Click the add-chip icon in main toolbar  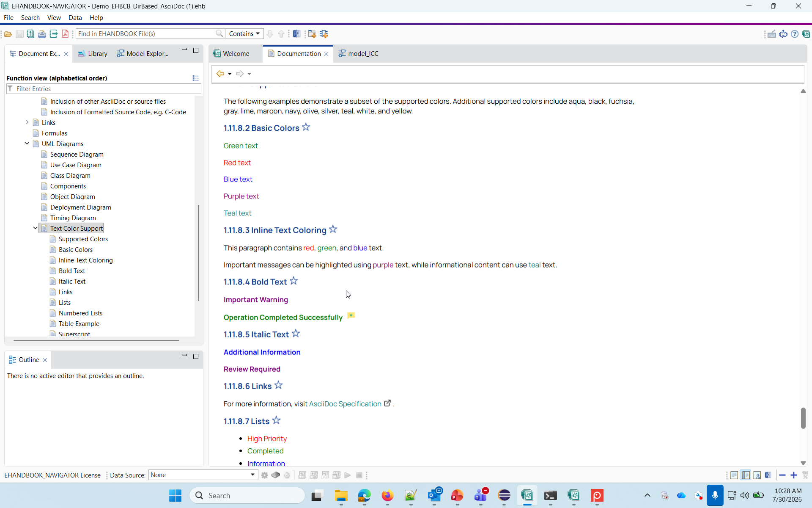tap(324, 34)
